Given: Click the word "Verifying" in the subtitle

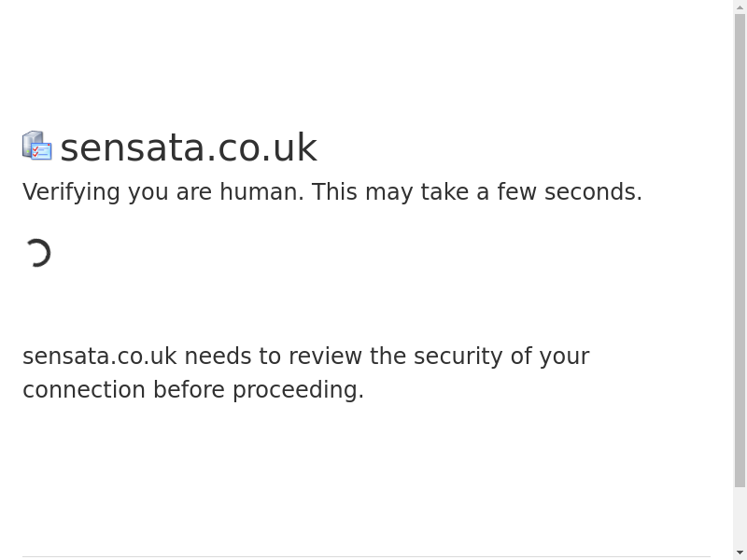Looking at the screenshot, I should [71, 192].
